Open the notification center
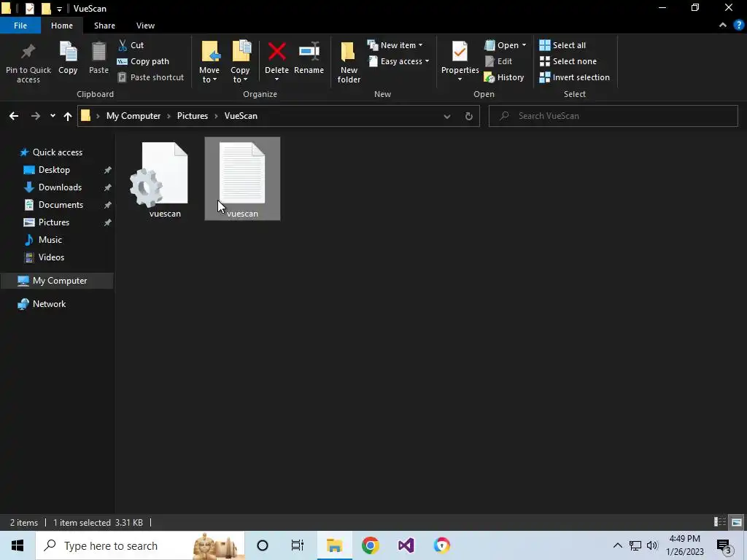 (724, 545)
